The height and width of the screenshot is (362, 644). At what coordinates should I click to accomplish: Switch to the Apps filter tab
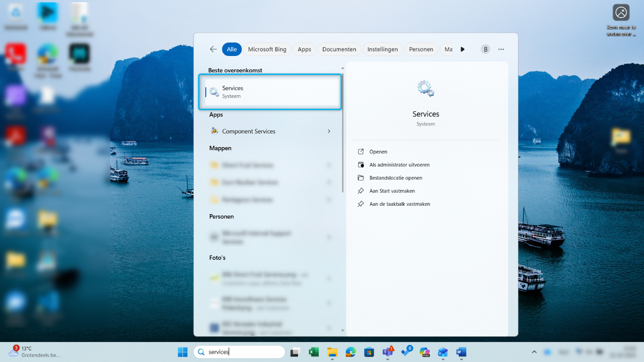pyautogui.click(x=304, y=49)
